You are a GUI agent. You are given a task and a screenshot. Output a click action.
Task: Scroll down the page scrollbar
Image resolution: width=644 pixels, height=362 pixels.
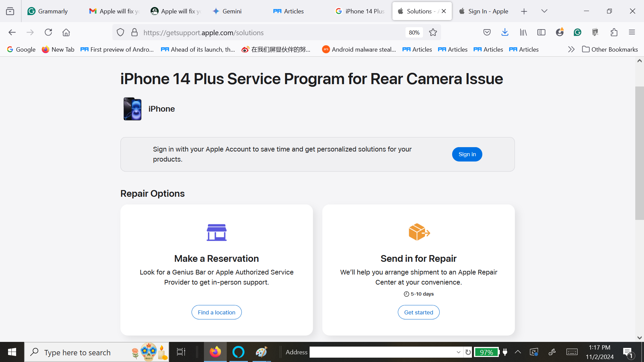(640, 337)
